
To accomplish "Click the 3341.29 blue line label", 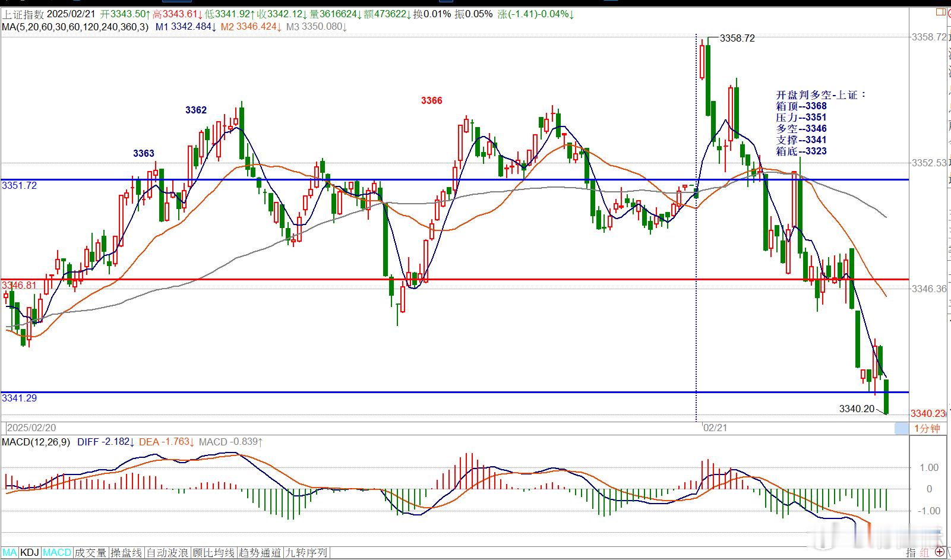I will click(19, 398).
